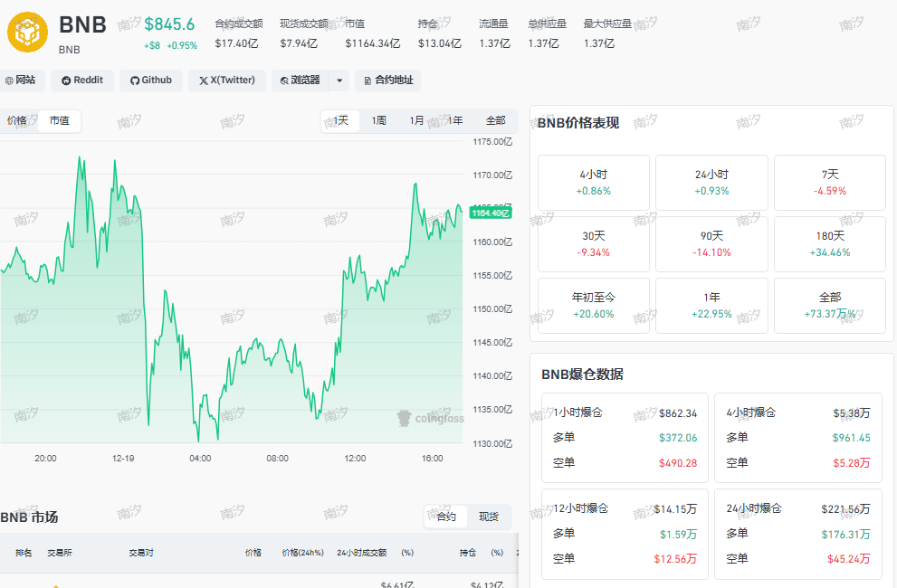The image size is (897, 588).
Task: Expand the 浏览器 dropdown arrow
Action: click(339, 81)
